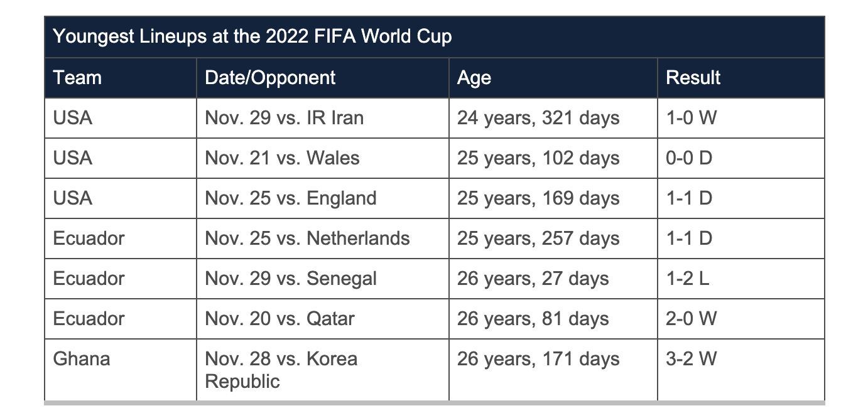
Task: Select the 25 years, 102 days cell
Action: [553, 158]
